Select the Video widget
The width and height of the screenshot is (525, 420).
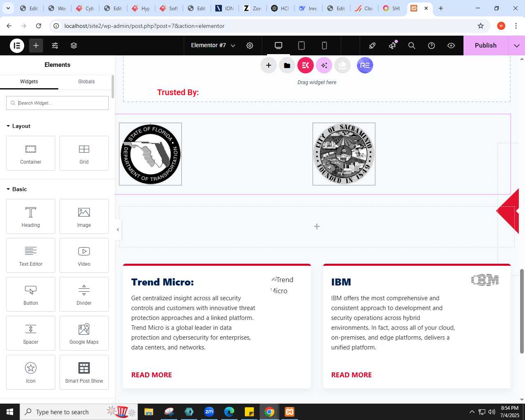click(x=84, y=256)
